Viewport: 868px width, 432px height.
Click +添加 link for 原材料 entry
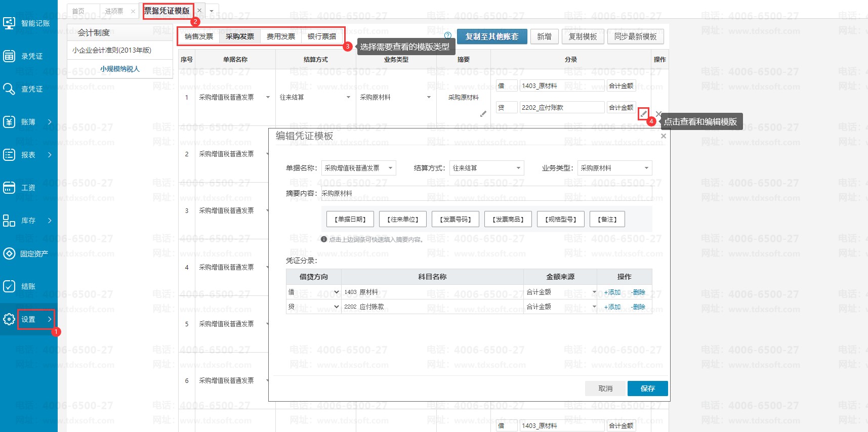tap(612, 292)
